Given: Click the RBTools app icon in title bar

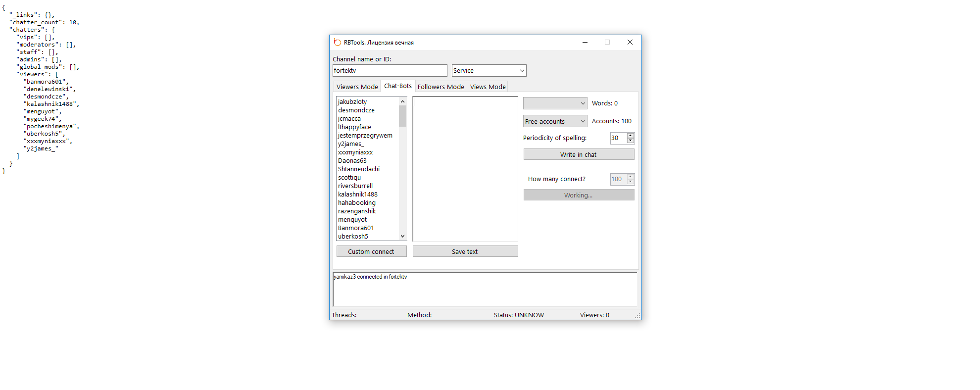Looking at the screenshot, I should 338,43.
